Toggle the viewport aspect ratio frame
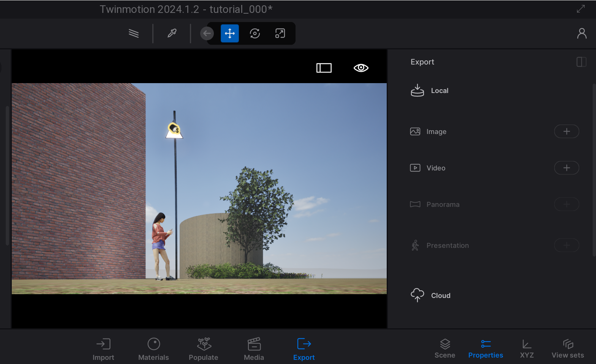596x364 pixels. click(324, 68)
